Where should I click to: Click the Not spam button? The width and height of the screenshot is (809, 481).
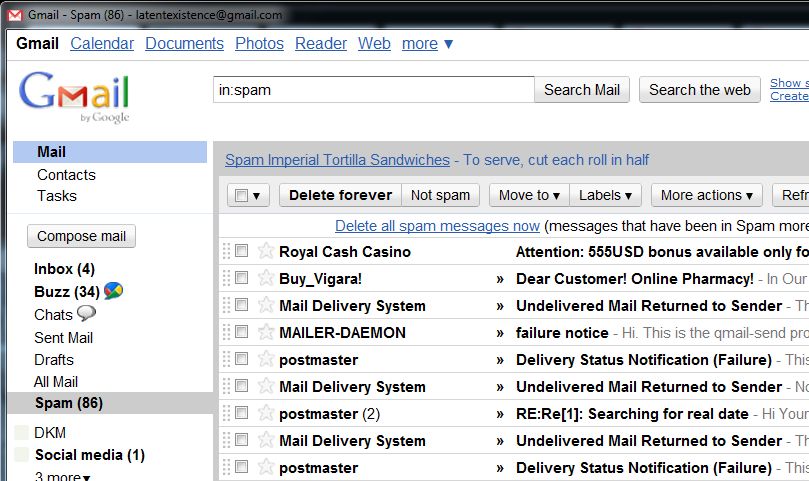pos(441,195)
